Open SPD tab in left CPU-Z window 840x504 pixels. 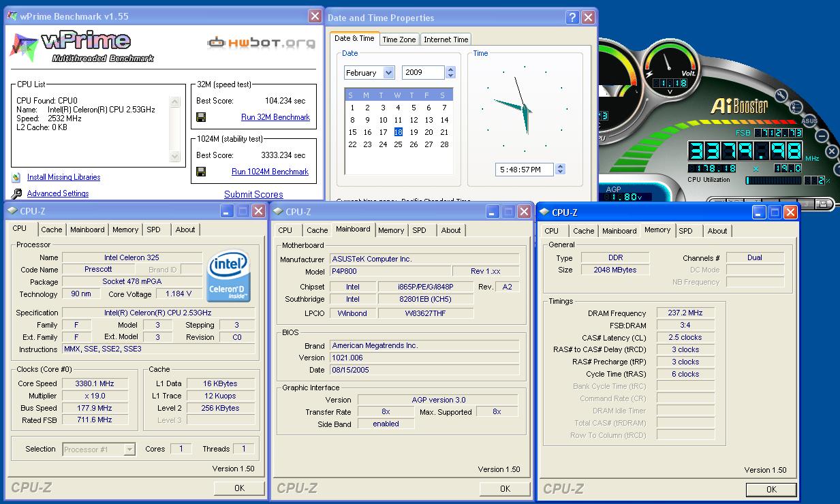[x=154, y=230]
